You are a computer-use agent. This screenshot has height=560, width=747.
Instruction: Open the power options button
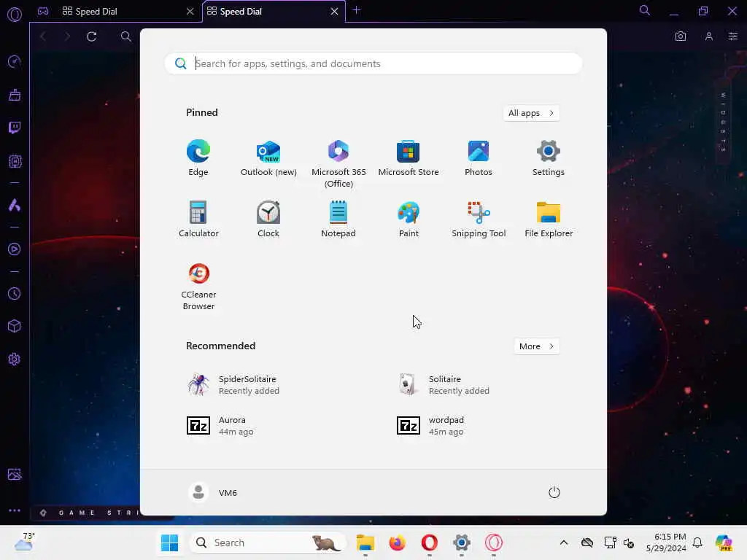pyautogui.click(x=554, y=492)
